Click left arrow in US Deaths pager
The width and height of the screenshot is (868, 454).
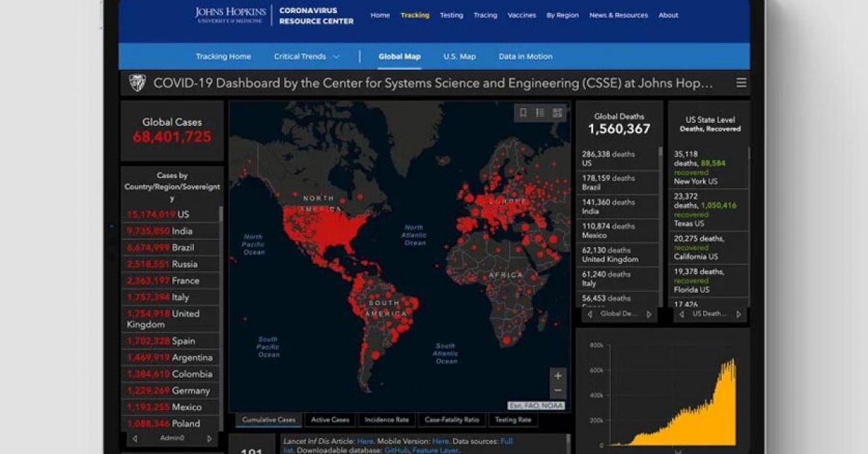(x=681, y=314)
